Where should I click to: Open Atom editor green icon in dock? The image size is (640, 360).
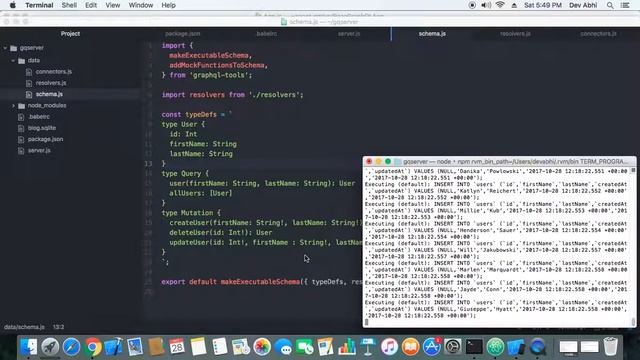tap(496, 347)
